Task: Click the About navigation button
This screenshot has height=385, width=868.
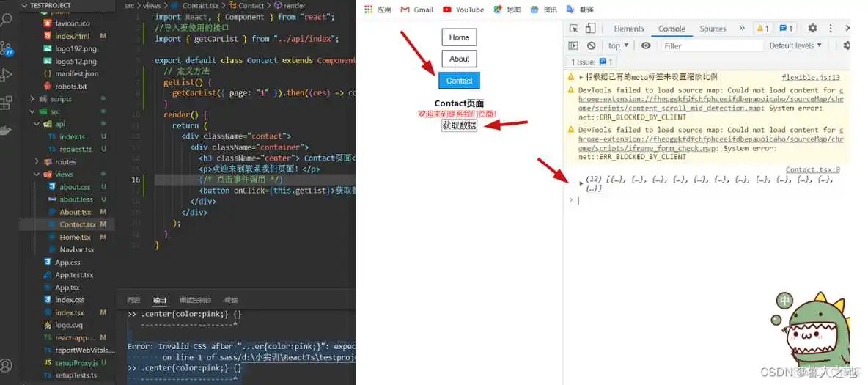Action: pos(459,59)
